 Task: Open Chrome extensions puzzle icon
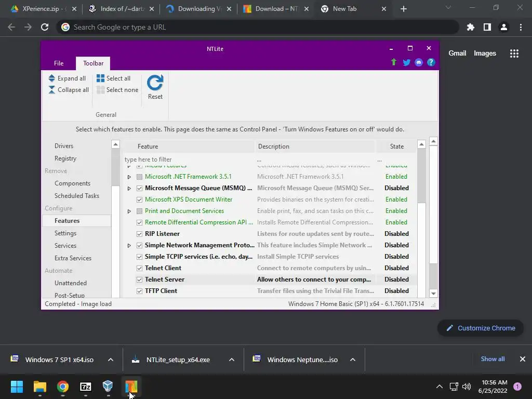(x=471, y=27)
